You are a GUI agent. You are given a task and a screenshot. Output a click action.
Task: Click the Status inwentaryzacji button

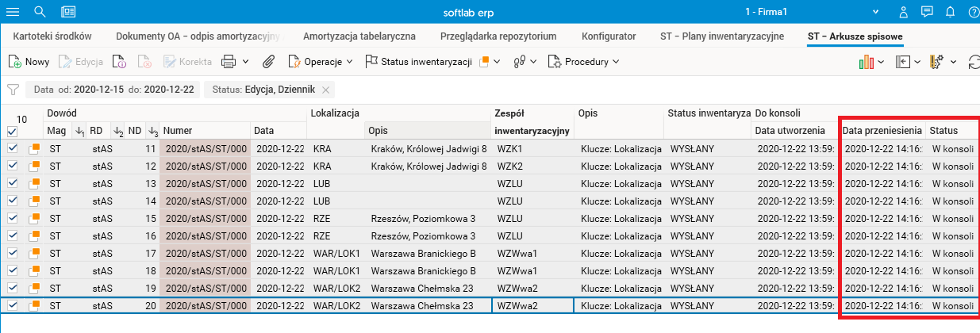tap(418, 61)
